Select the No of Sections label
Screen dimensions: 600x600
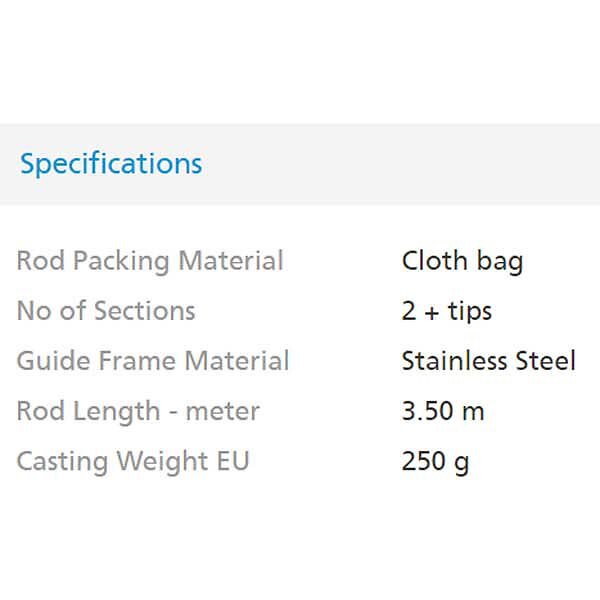tap(106, 311)
